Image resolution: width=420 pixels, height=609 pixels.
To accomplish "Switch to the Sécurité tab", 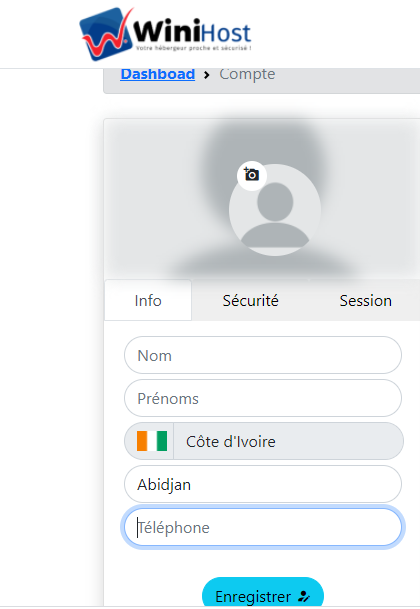I will click(251, 300).
